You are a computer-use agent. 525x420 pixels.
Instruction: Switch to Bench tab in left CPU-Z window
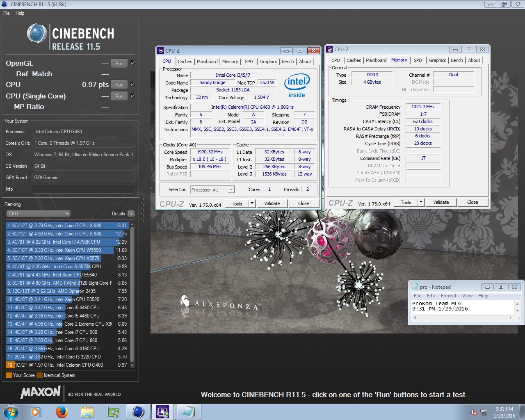288,62
